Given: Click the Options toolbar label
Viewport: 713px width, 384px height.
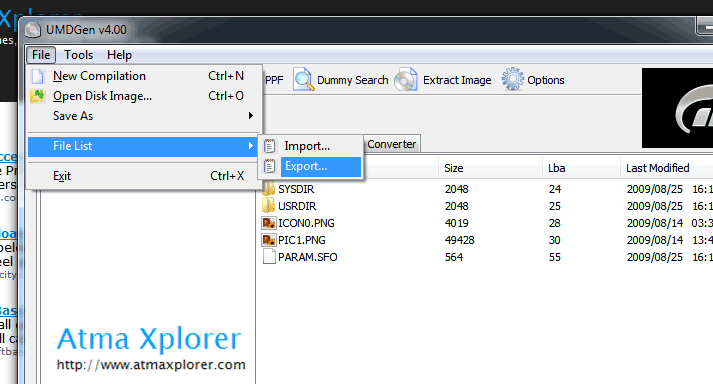Looking at the screenshot, I should [x=546, y=80].
